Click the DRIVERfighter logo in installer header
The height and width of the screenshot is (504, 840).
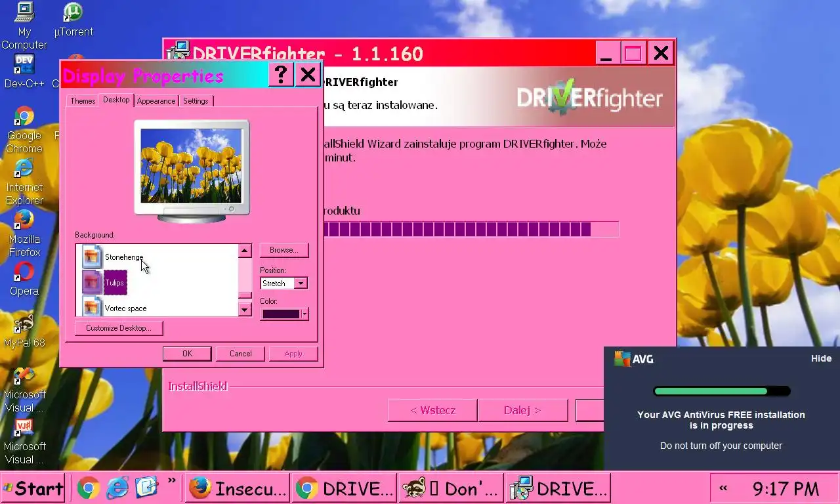[590, 98]
